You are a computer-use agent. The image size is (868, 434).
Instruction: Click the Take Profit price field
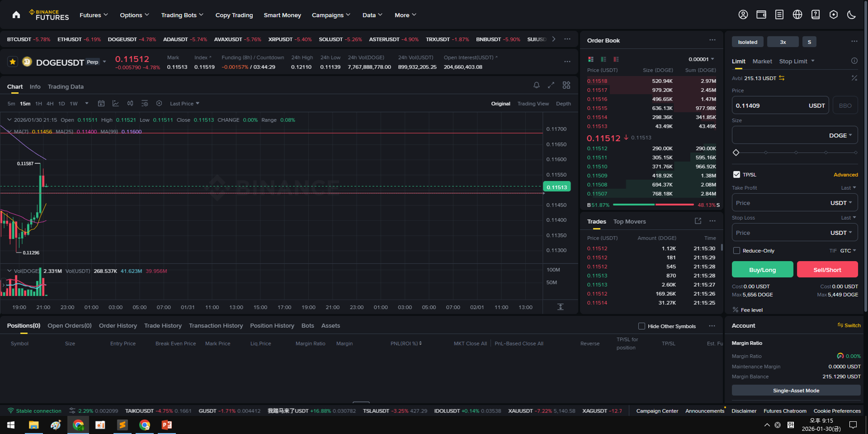click(794, 203)
